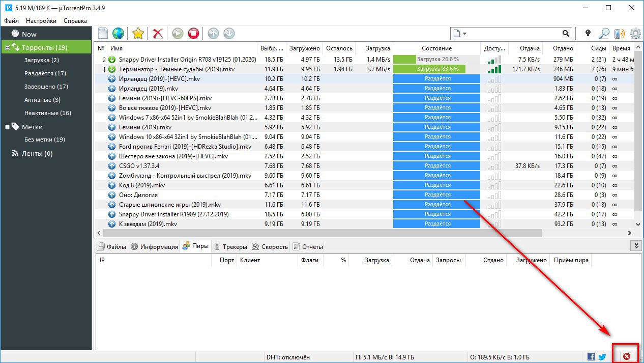Click blue seeding icon of CSGO v1.37.3.4
Screen dimensions: 644x363
pyautogui.click(x=112, y=165)
